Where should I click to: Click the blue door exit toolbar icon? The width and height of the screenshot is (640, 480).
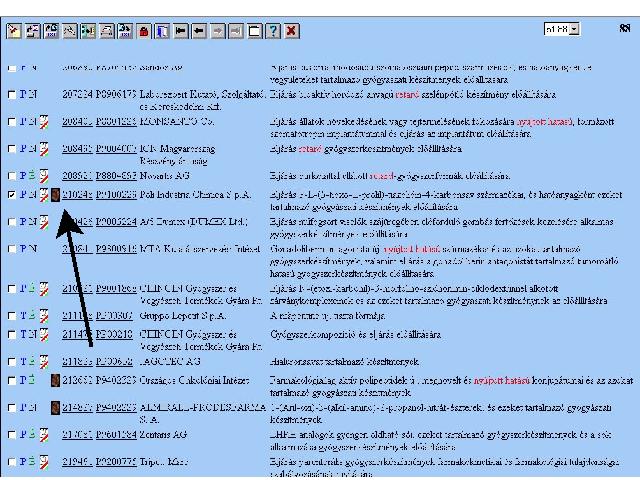click(x=162, y=31)
